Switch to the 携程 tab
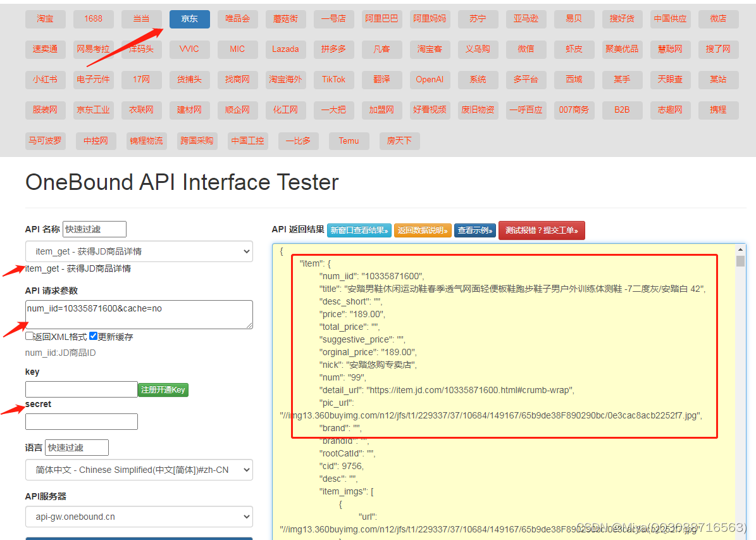 click(x=719, y=110)
